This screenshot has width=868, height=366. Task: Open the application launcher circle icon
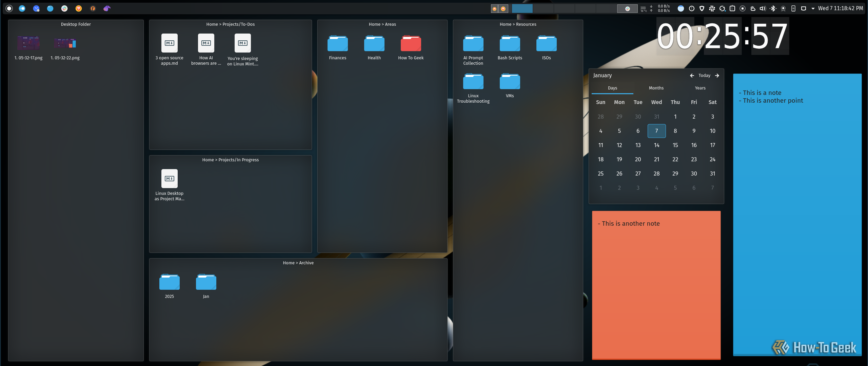pyautogui.click(x=9, y=8)
